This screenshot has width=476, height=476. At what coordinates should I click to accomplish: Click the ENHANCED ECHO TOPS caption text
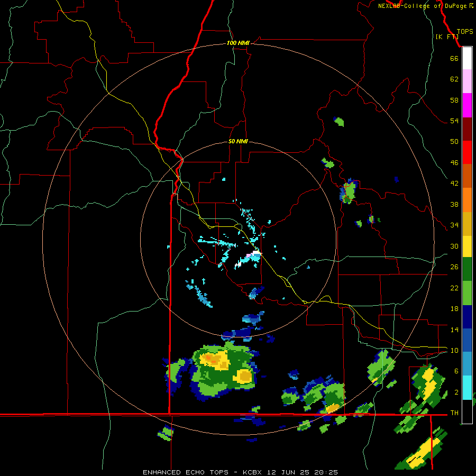[186, 472]
